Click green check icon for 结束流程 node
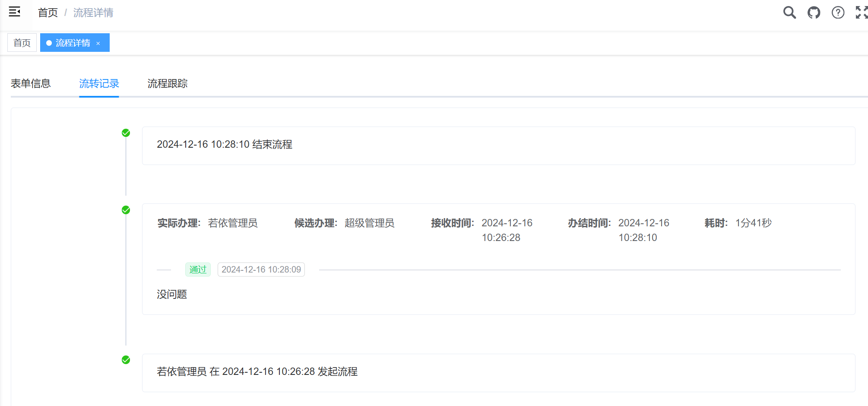Viewport: 868px width, 406px height. click(x=126, y=133)
